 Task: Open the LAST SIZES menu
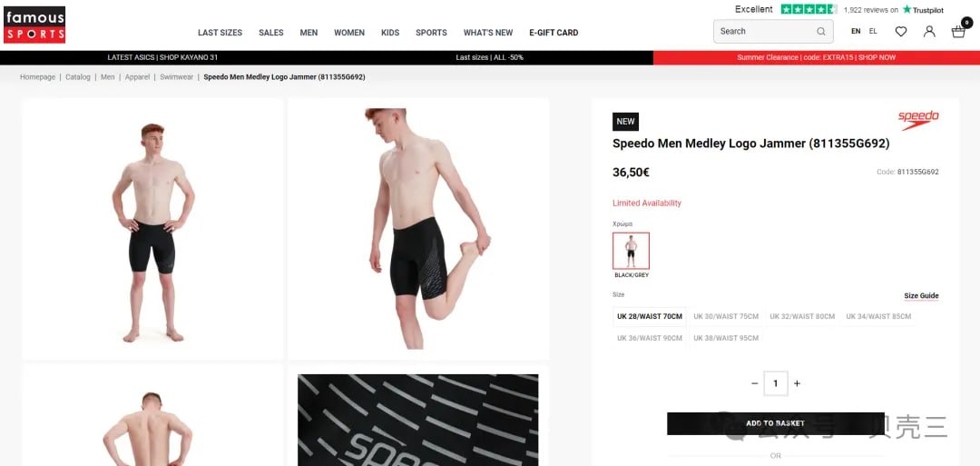coord(220,33)
